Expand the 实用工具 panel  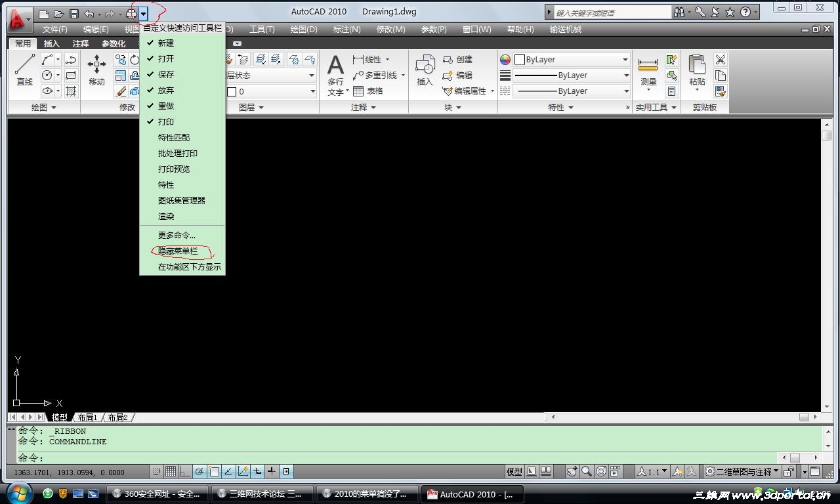(656, 107)
